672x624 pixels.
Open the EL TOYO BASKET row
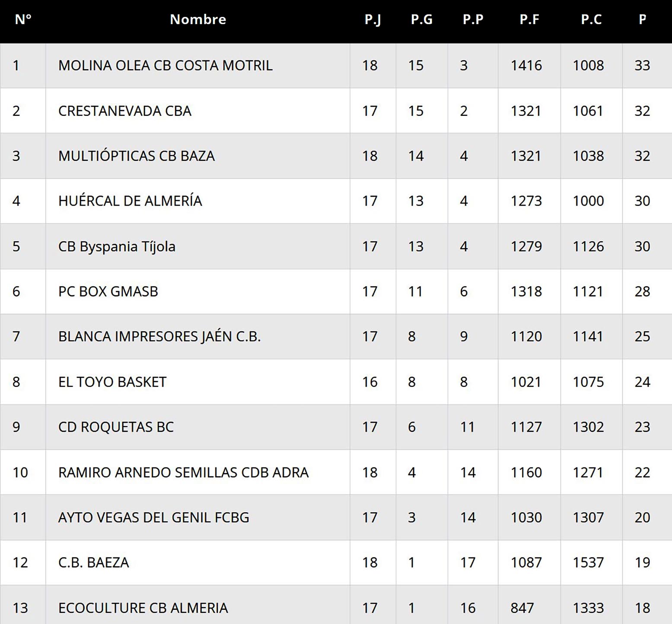[112, 382]
